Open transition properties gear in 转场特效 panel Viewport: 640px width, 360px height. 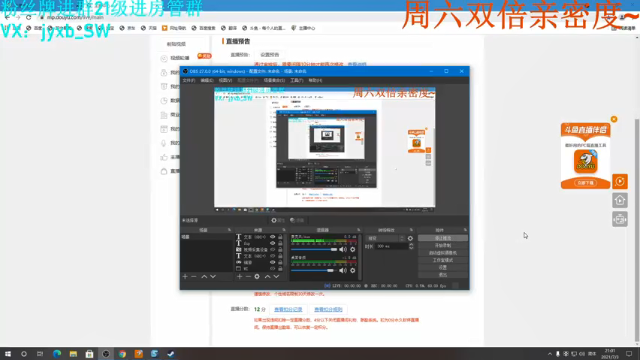click(410, 238)
